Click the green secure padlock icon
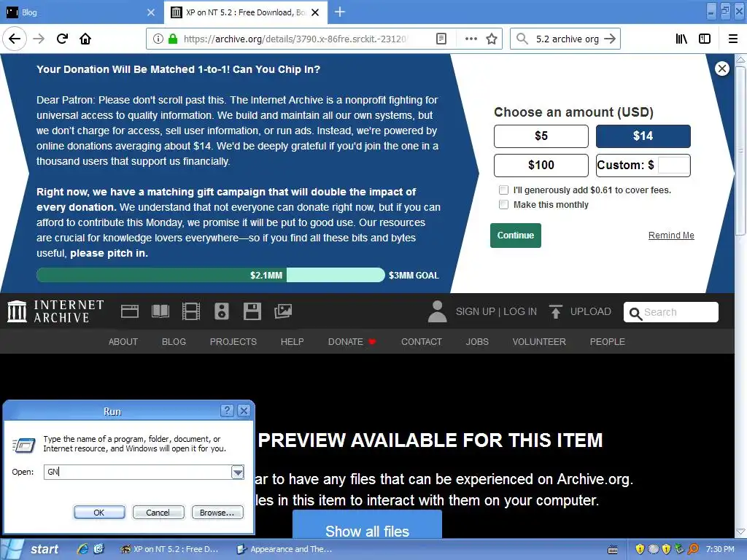Viewport: 747px width, 560px height. [172, 39]
